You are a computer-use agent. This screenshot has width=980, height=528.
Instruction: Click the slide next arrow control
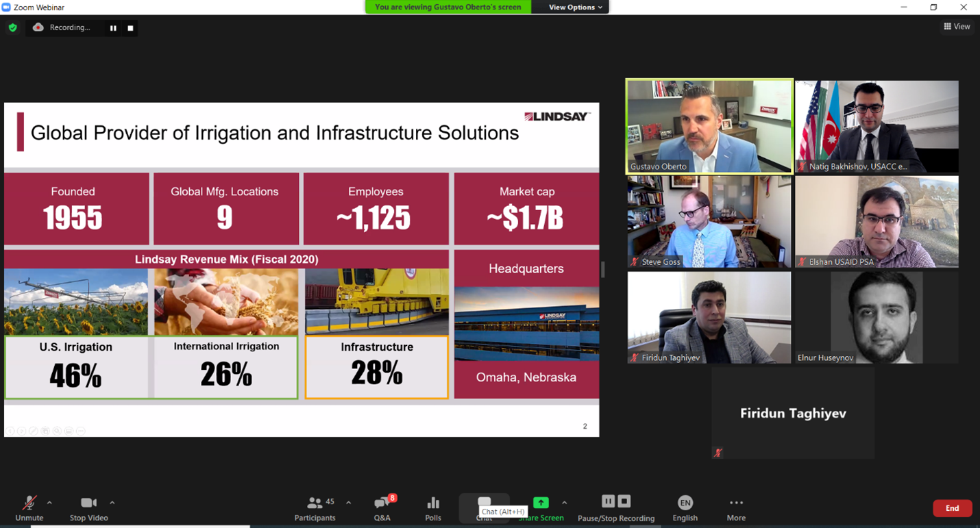click(x=22, y=431)
